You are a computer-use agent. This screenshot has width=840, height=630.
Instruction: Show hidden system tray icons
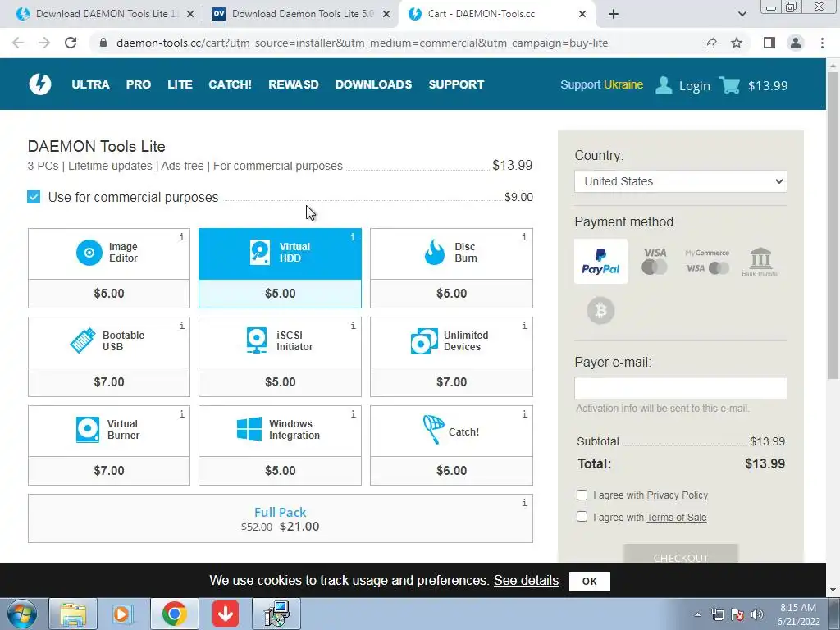click(x=697, y=614)
